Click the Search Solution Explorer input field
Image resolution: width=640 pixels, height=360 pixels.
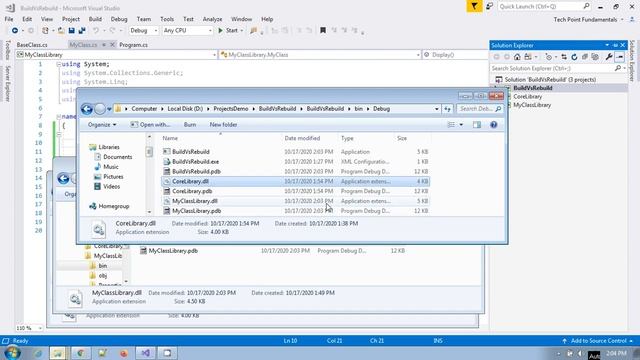[558, 69]
